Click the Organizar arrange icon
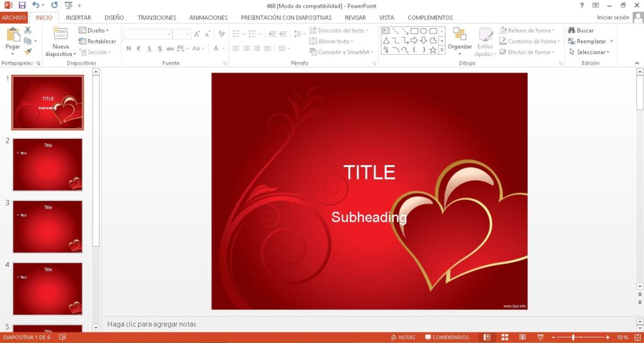The width and height of the screenshot is (644, 343). [460, 34]
